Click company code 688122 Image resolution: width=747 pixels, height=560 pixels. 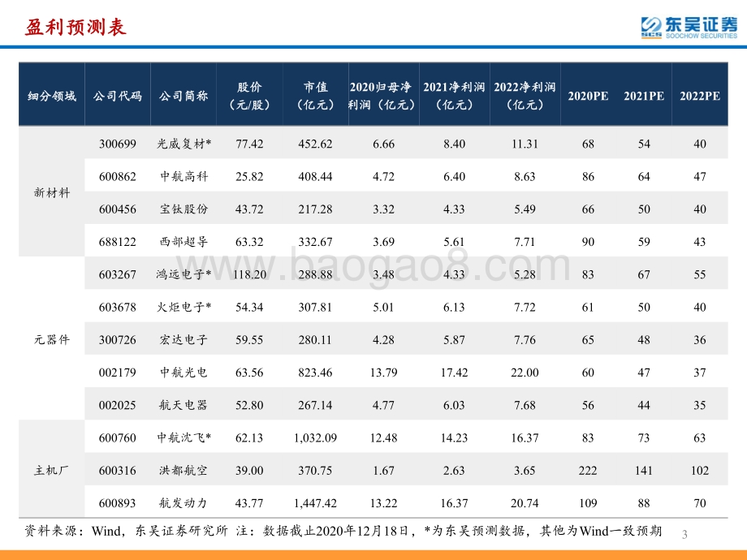point(118,242)
